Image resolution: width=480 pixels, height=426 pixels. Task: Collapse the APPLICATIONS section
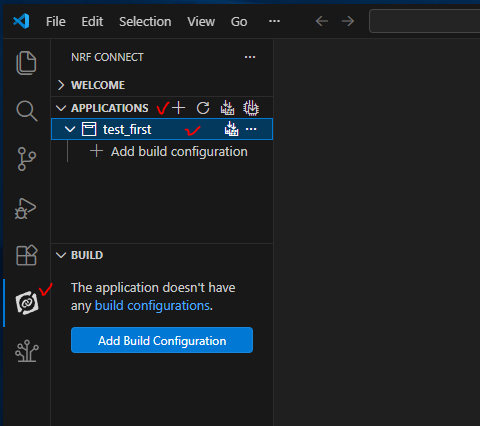pyautogui.click(x=61, y=108)
